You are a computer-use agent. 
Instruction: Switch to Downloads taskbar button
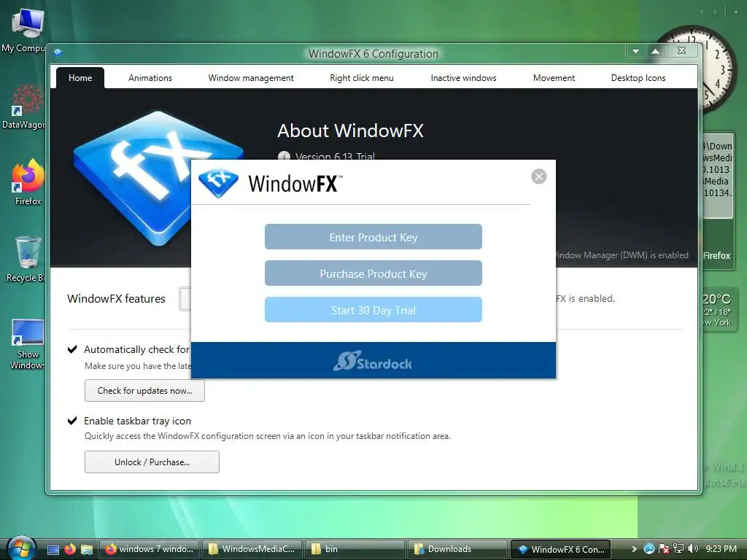click(458, 549)
